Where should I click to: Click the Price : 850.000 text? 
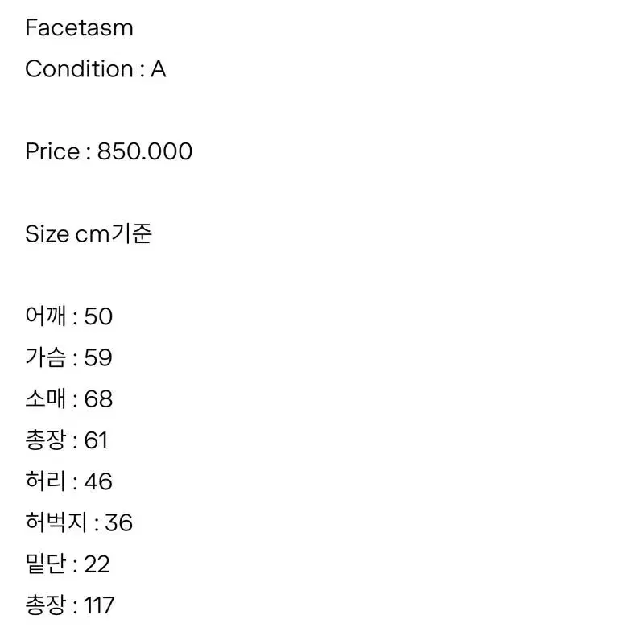(x=109, y=151)
